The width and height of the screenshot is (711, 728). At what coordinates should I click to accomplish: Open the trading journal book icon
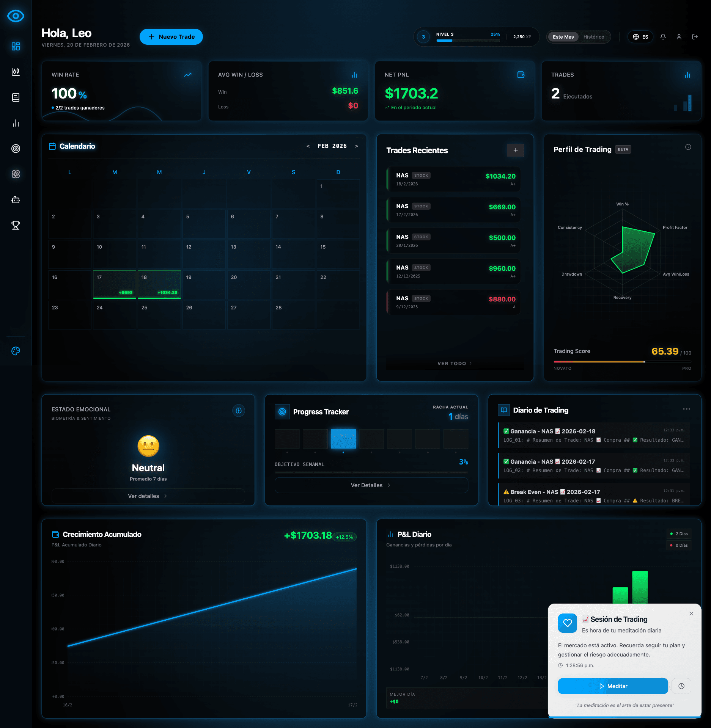pyautogui.click(x=16, y=97)
